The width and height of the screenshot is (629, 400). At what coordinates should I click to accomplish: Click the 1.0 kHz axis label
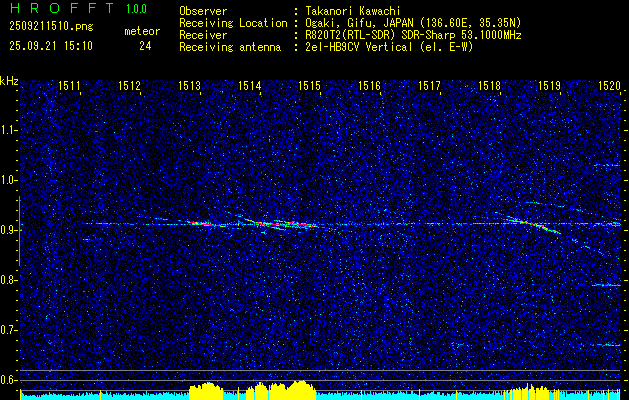pyautogui.click(x=7, y=181)
